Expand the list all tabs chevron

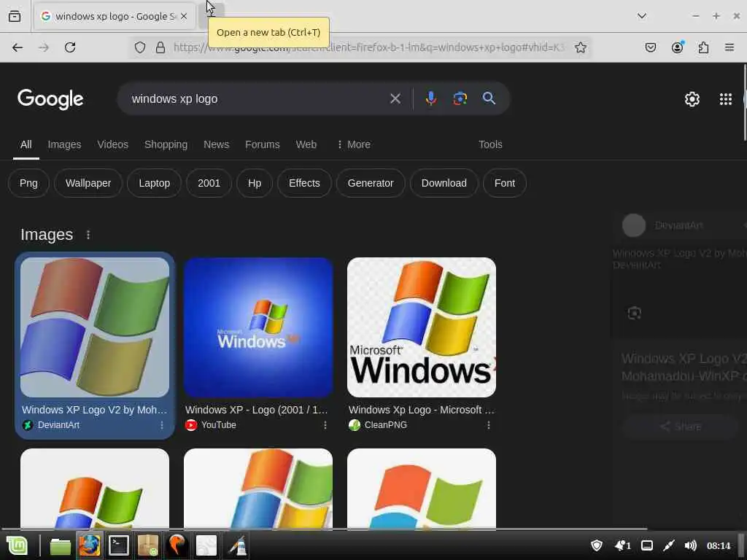tap(642, 16)
